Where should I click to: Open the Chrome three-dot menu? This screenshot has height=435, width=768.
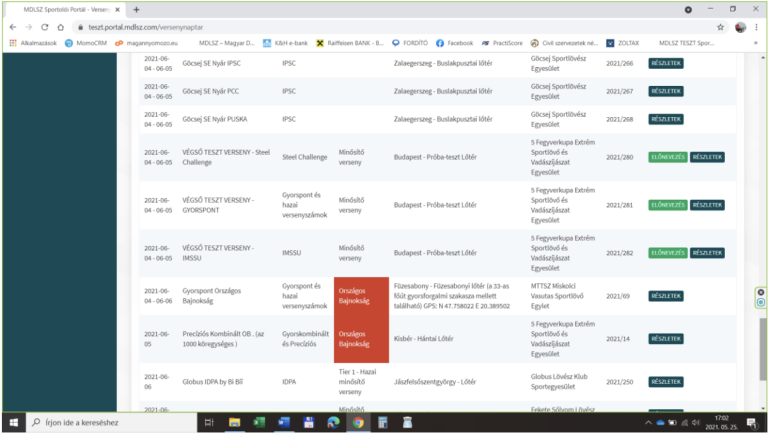[758, 27]
